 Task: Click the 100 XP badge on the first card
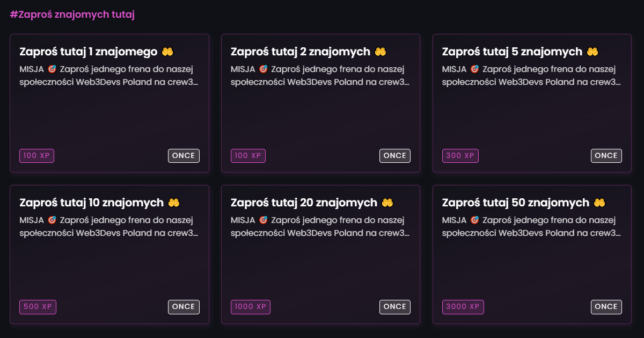tap(36, 155)
